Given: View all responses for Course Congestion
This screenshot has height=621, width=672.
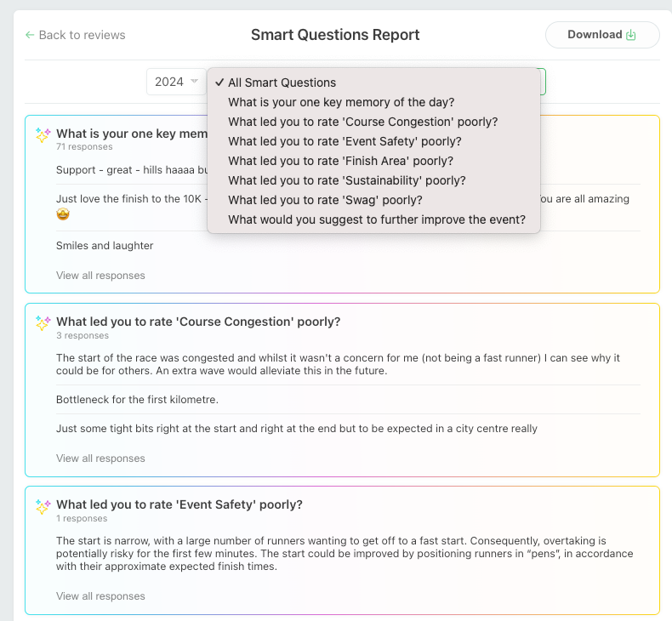Looking at the screenshot, I should 100,459.
